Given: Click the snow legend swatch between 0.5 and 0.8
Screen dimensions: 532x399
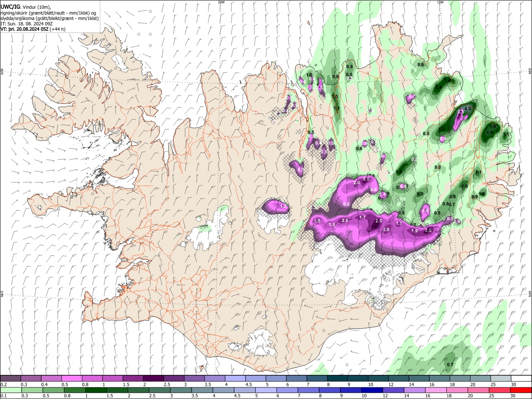Looking at the screenshot, I should pos(72,379).
